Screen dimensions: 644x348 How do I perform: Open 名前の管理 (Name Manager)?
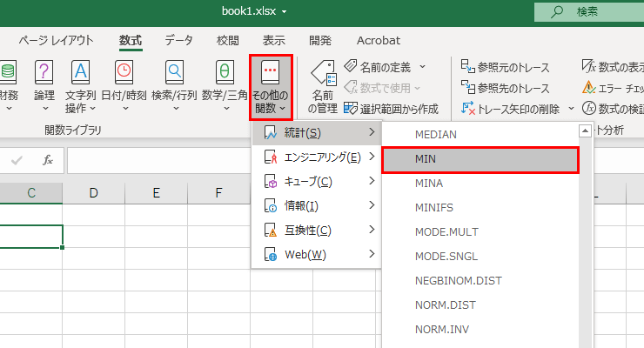click(x=323, y=87)
